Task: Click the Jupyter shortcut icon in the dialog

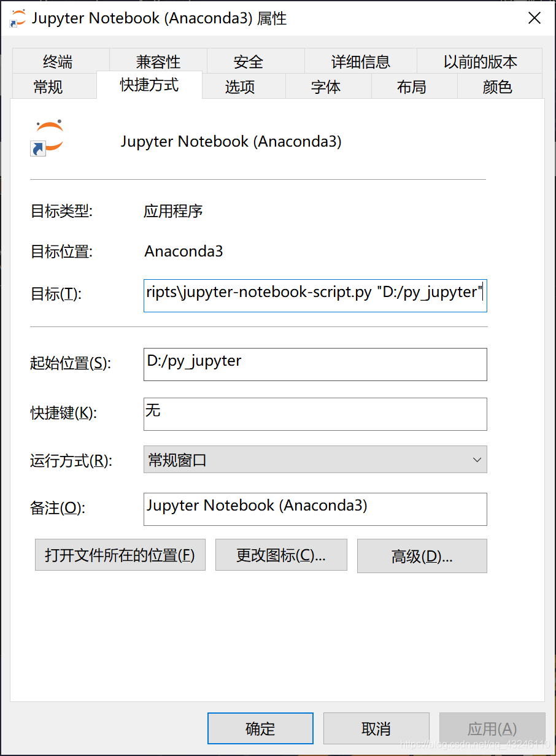Action: pyautogui.click(x=47, y=137)
